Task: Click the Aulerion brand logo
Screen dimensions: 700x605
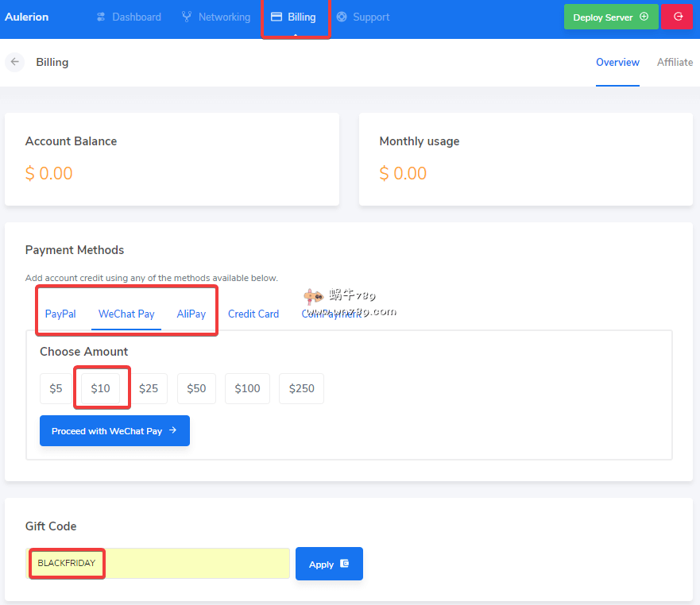Action: (x=27, y=17)
